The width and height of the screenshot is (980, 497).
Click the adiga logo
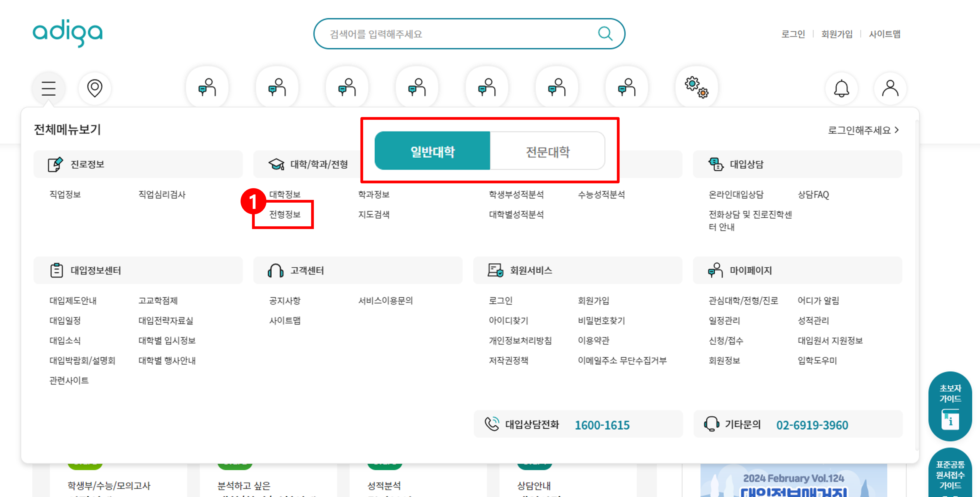click(x=67, y=33)
